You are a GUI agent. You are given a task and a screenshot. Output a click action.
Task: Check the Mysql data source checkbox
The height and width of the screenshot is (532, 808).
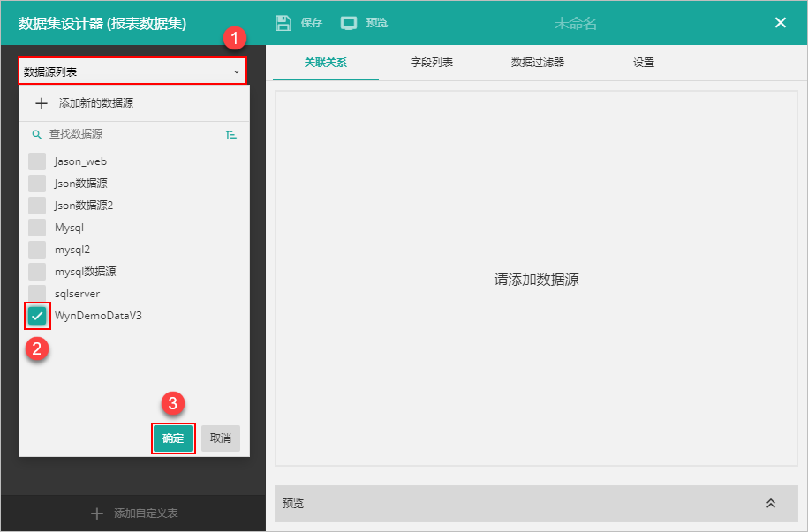coord(37,228)
